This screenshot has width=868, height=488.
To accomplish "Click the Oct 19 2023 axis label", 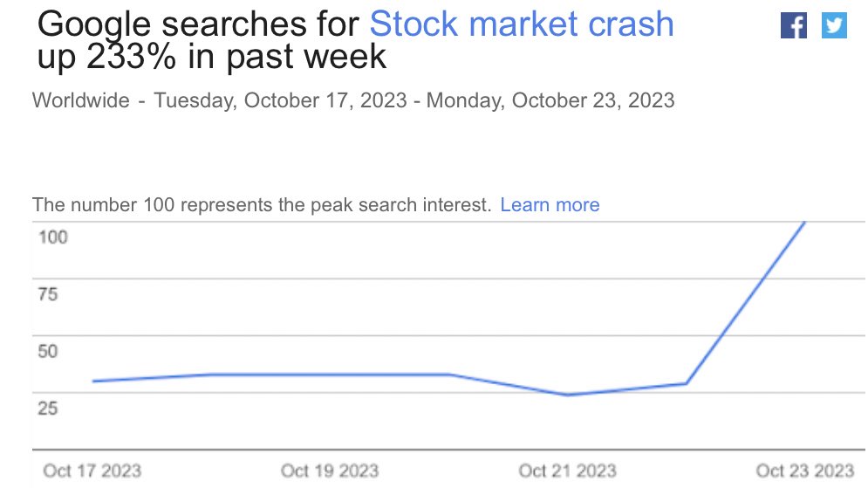I will pyautogui.click(x=330, y=471).
